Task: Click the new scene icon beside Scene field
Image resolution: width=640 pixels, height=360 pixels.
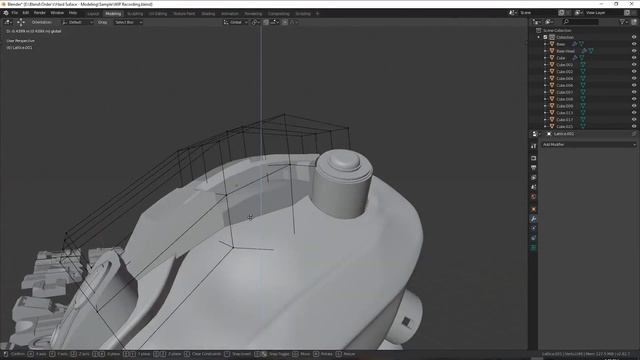Action: coord(562,13)
